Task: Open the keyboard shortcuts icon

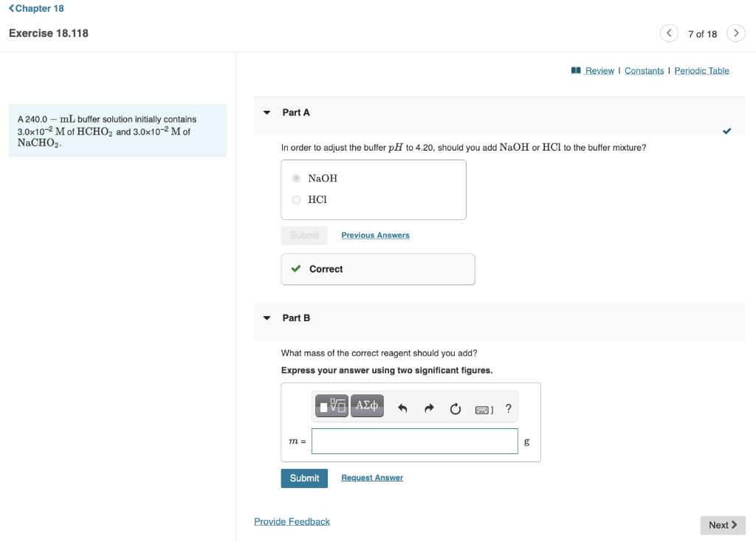Action: click(x=481, y=409)
